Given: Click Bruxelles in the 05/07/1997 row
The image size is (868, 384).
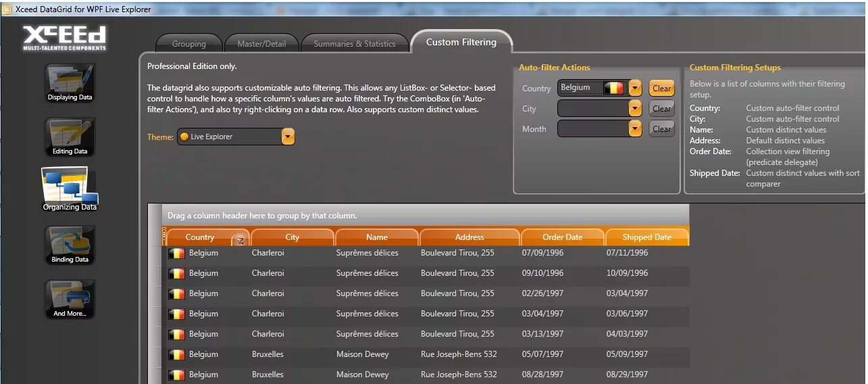Looking at the screenshot, I should [267, 354].
